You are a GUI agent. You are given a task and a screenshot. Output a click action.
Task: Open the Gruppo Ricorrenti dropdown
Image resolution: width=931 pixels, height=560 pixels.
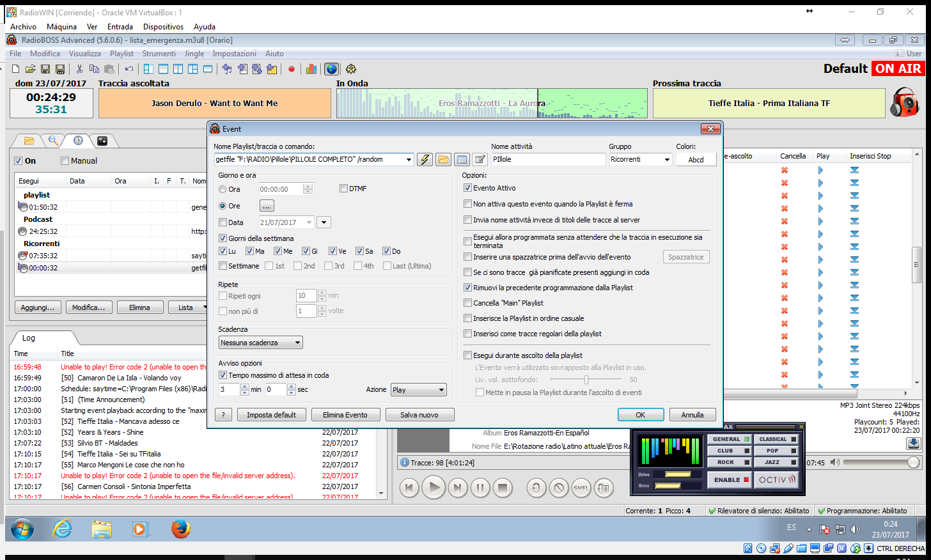(x=667, y=159)
